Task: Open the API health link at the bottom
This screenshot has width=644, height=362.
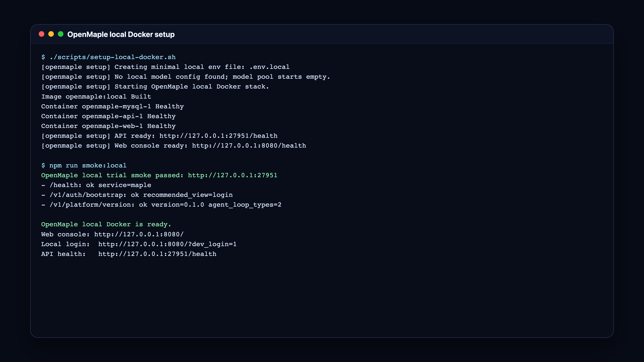Action: [157, 254]
